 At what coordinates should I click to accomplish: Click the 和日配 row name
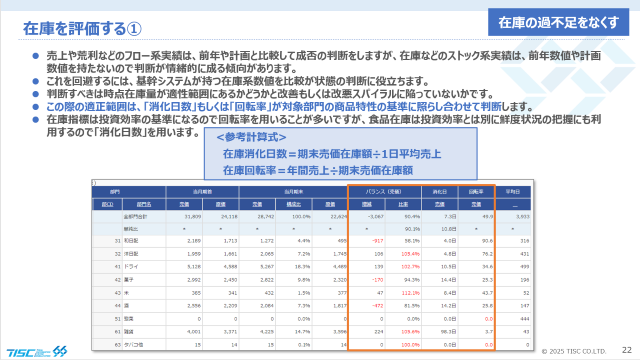tap(131, 241)
